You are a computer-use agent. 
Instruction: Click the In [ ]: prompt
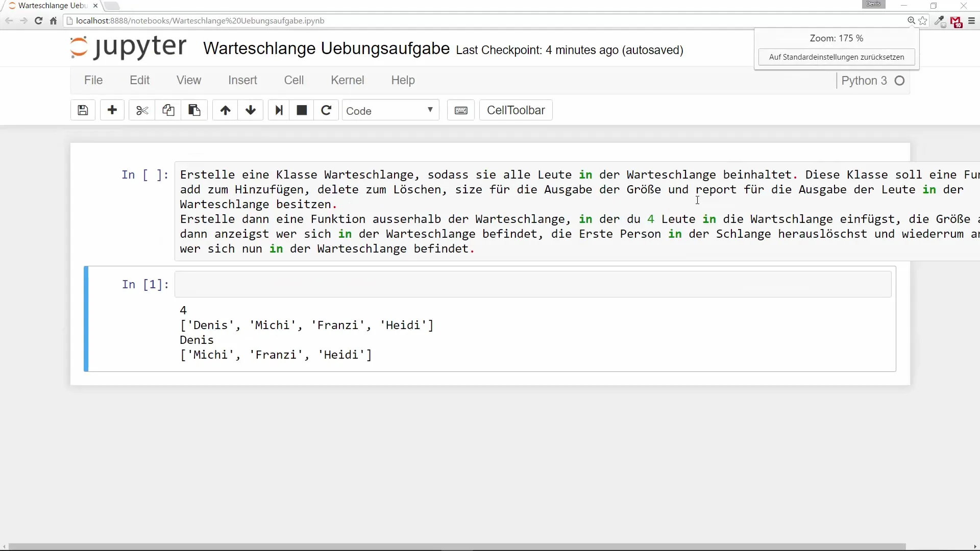coord(145,174)
